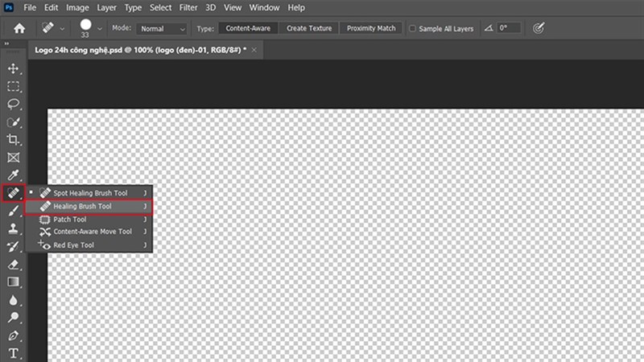
Task: Select the Lasso tool
Action: click(x=13, y=105)
